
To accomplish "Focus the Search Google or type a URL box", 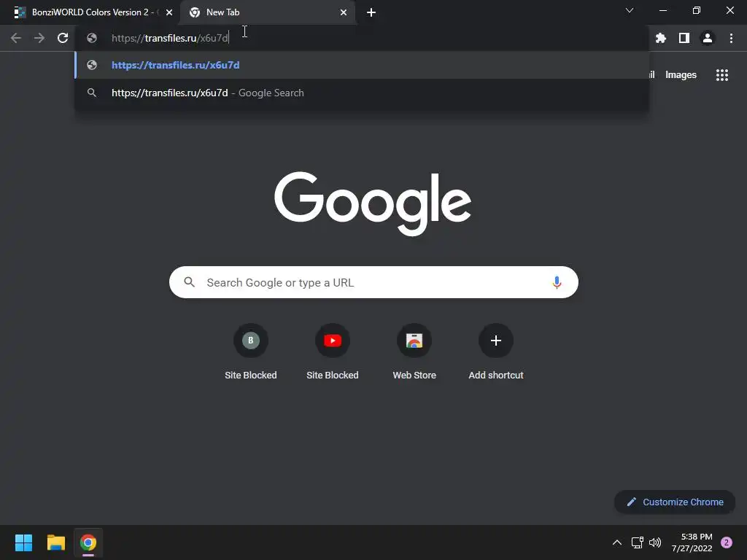I will pos(373,282).
